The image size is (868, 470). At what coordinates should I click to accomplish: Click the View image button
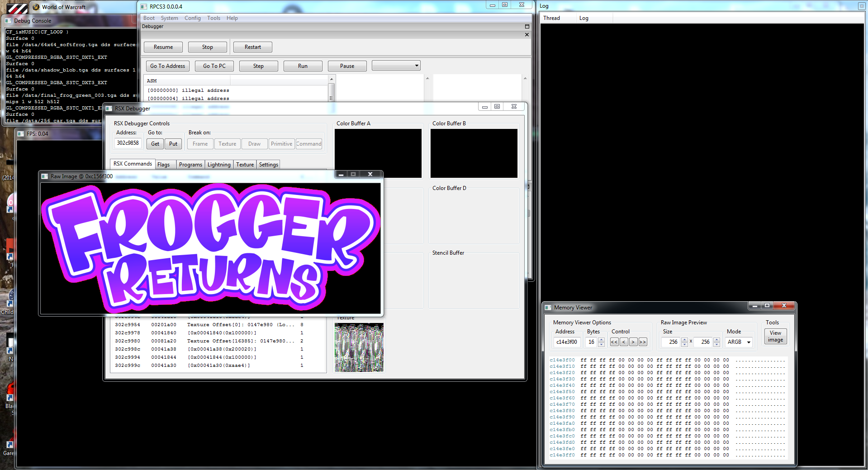775,336
